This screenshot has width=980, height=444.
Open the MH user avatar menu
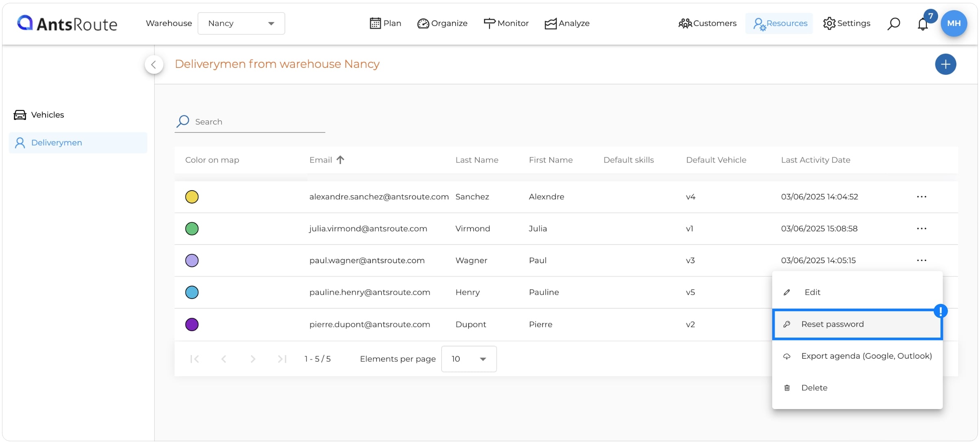point(954,23)
